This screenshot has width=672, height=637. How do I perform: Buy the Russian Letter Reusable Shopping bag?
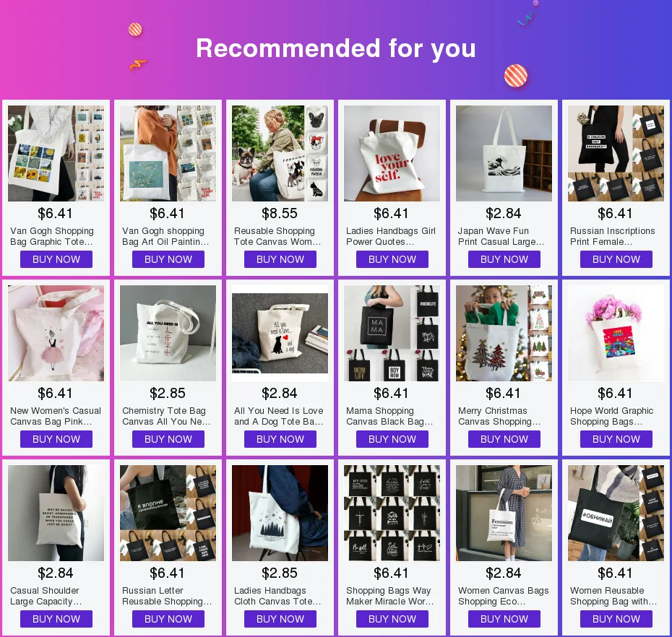(168, 619)
